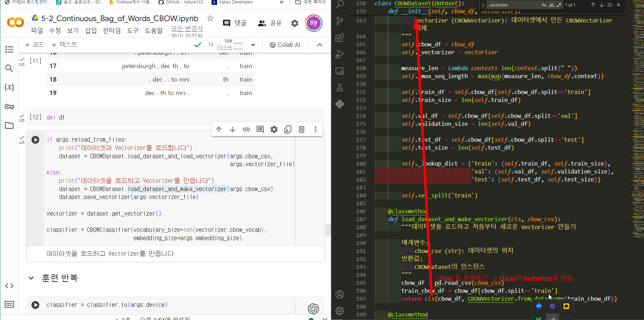Copy link to selected cell
Screen dimensions: 644x320
(246, 129)
